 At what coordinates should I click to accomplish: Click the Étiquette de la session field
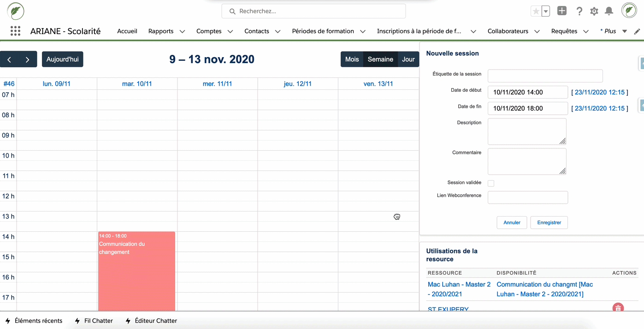pos(545,76)
